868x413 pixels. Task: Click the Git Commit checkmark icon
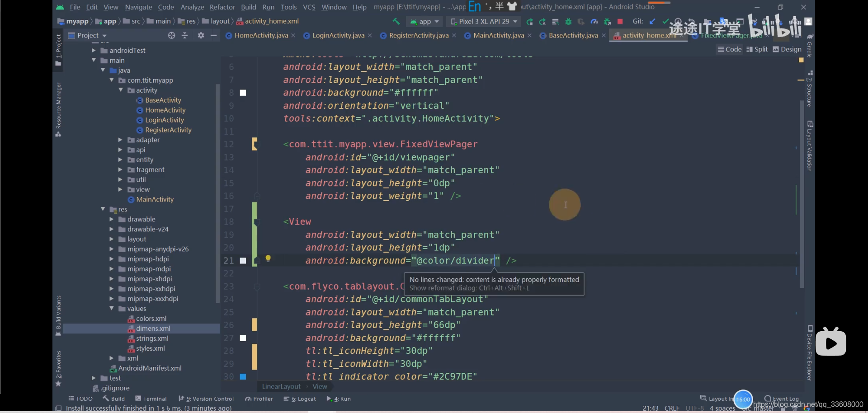tap(665, 21)
